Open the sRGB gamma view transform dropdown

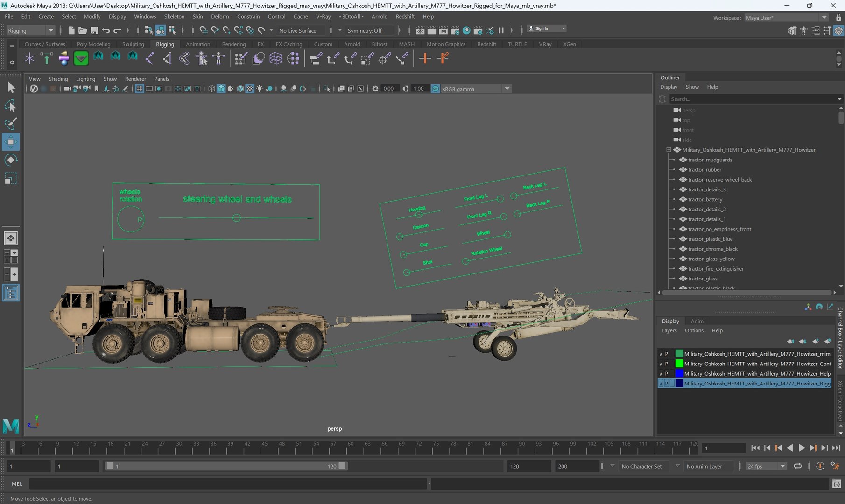[476, 89]
